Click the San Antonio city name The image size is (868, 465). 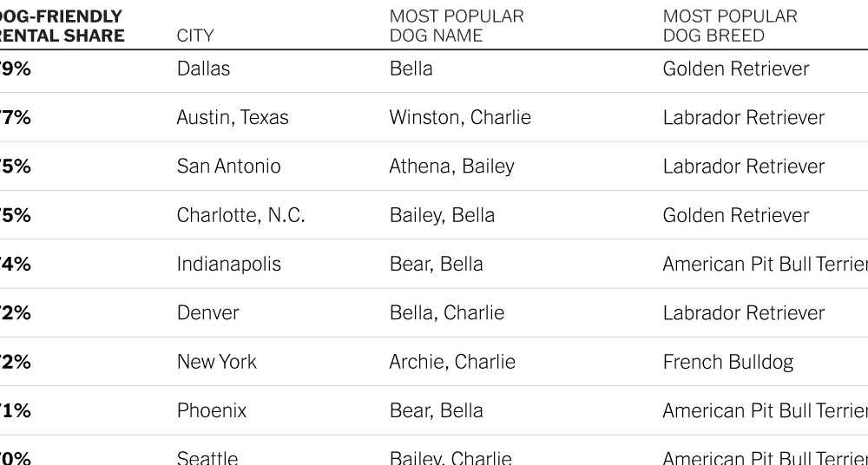point(228,166)
